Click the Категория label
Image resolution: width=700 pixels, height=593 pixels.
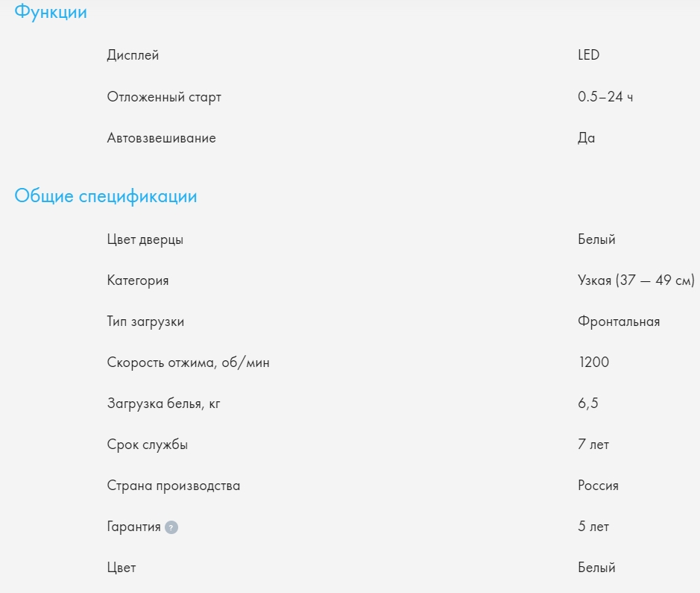click(x=138, y=280)
